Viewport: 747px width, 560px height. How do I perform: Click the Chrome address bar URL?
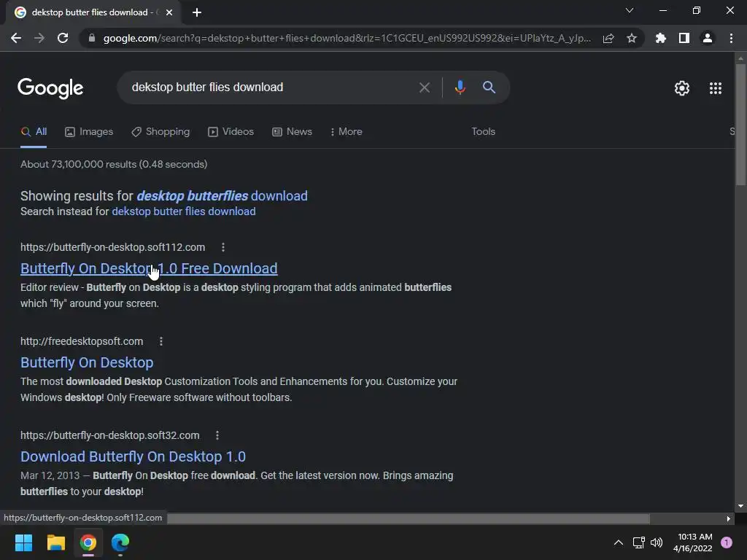(347, 38)
